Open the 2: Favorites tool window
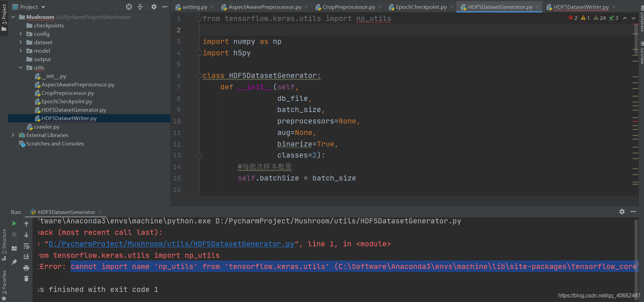The image size is (644, 302). (4, 285)
